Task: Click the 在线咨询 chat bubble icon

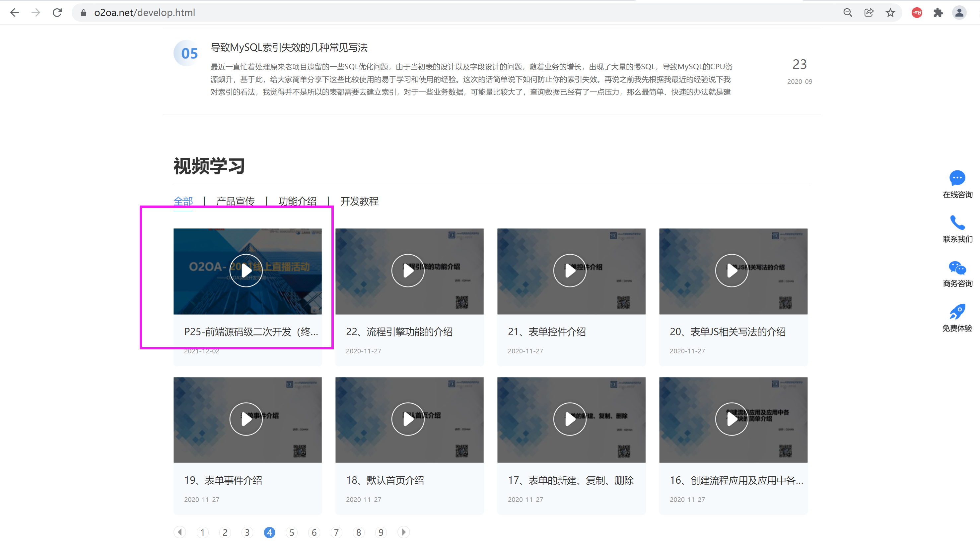Action: pos(957,178)
